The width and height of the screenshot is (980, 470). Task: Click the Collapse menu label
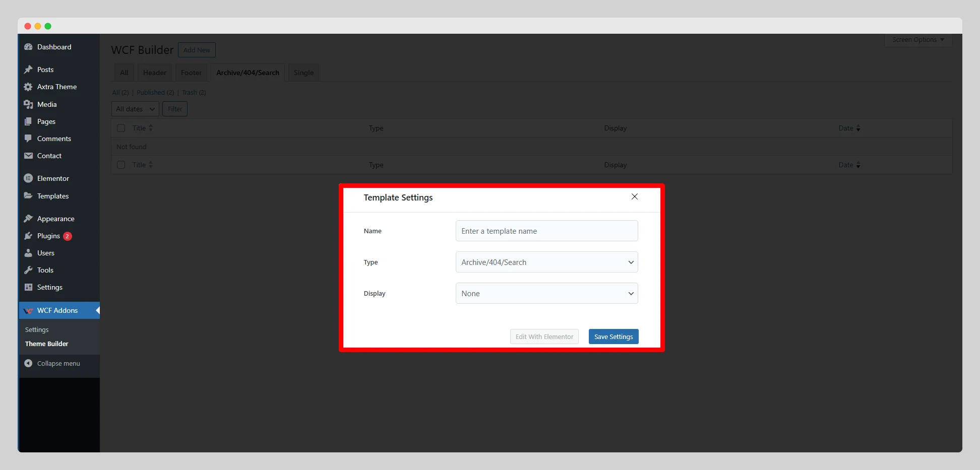[58, 363]
